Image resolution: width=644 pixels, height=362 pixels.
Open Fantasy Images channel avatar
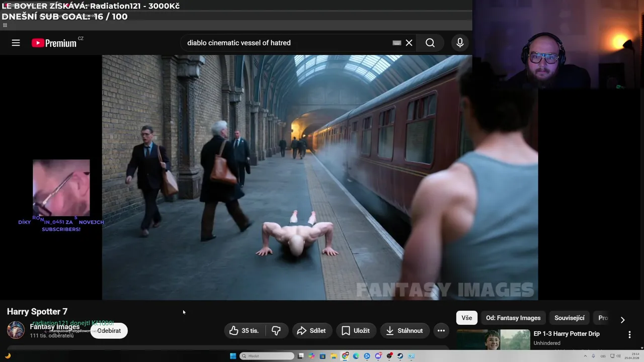point(16,330)
